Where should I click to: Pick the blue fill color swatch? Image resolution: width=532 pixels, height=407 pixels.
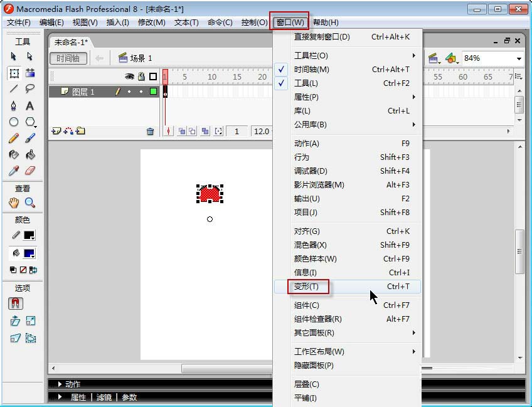click(x=29, y=253)
